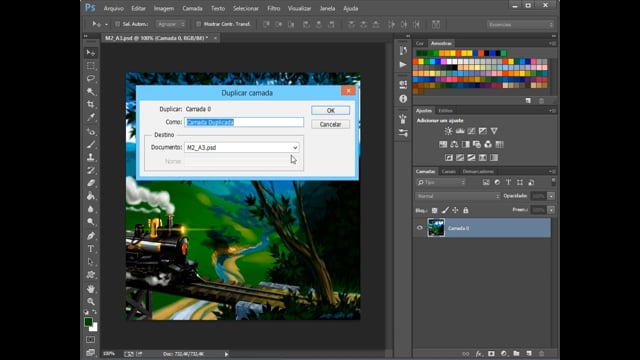The width and height of the screenshot is (640, 360).
Task: Open Move tool preset picker arrow
Action: [x=106, y=24]
